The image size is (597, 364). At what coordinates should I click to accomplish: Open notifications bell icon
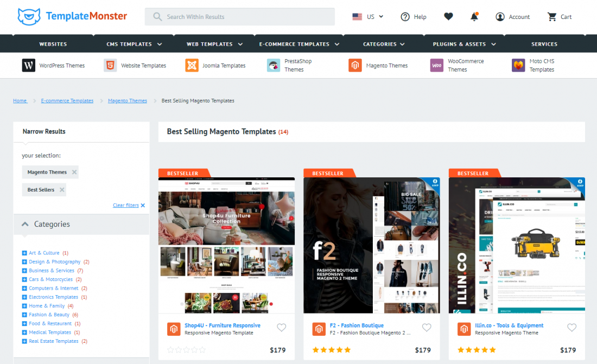pos(474,16)
